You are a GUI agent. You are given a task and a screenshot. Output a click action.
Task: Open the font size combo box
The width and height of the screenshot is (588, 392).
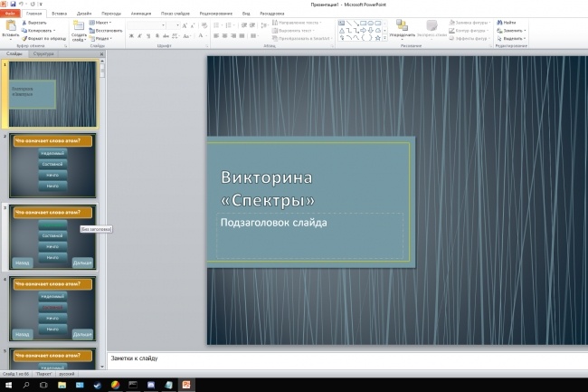pyautogui.click(x=174, y=25)
